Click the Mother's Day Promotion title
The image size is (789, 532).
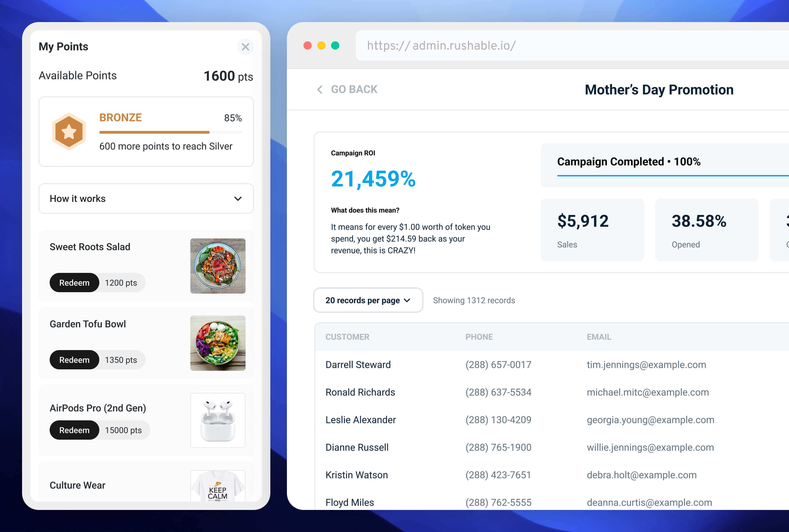(659, 90)
